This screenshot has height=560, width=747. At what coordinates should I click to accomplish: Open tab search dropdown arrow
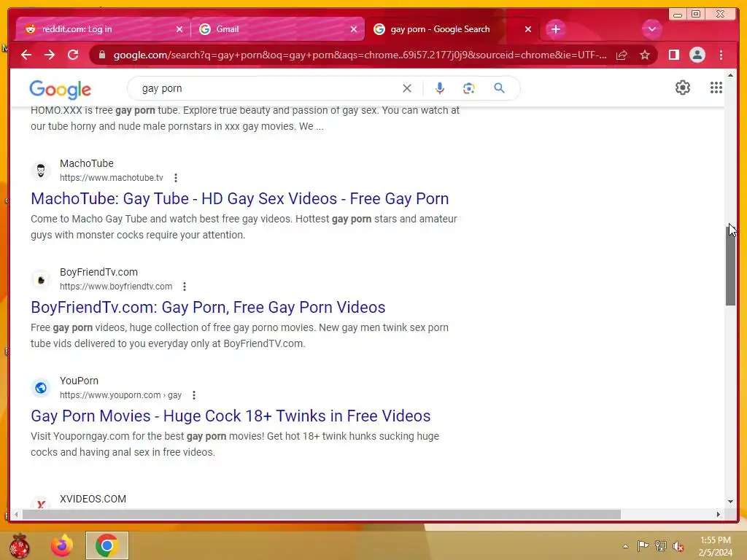pyautogui.click(x=651, y=29)
